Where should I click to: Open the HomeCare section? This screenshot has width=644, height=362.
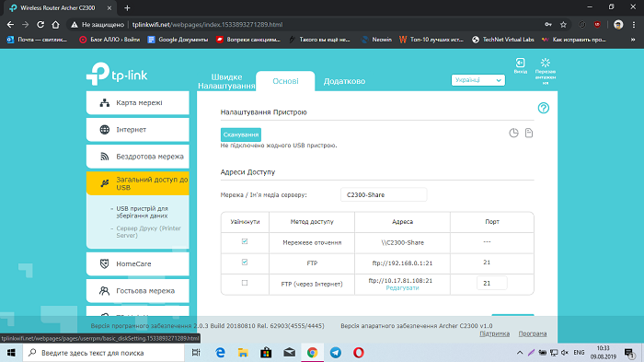(x=138, y=263)
